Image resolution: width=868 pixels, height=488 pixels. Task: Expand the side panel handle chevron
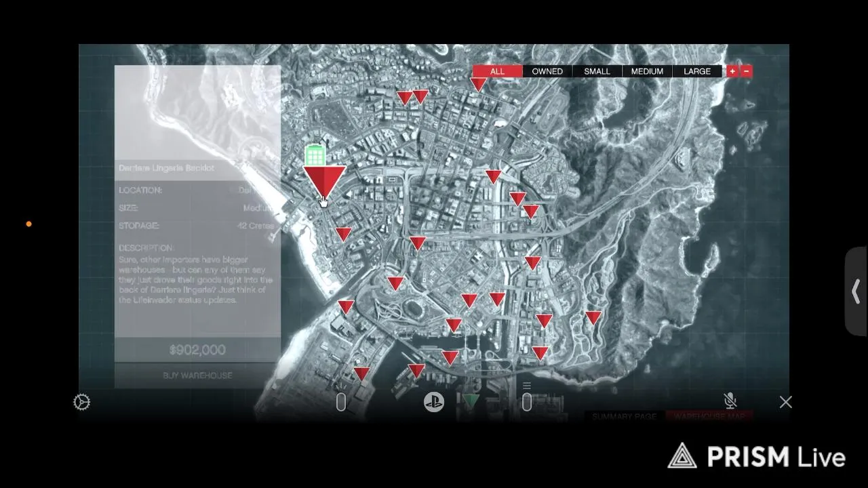[x=856, y=291]
